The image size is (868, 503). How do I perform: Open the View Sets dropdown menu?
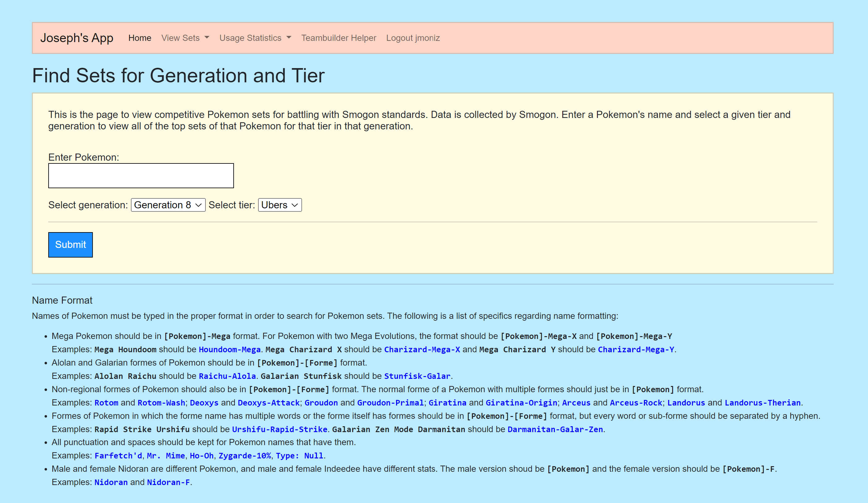(x=185, y=38)
